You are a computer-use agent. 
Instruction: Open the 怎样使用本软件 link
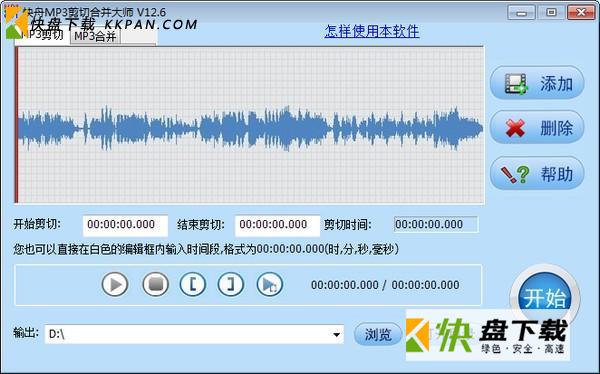(372, 31)
